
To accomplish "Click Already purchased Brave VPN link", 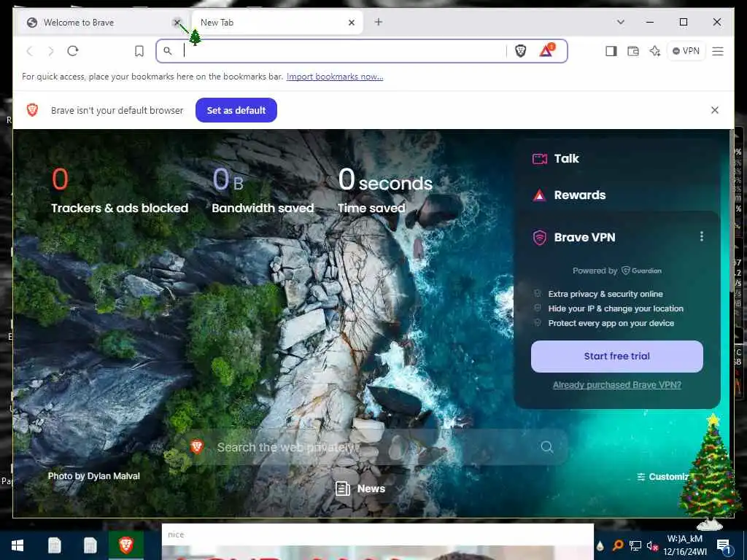I will 617,385.
